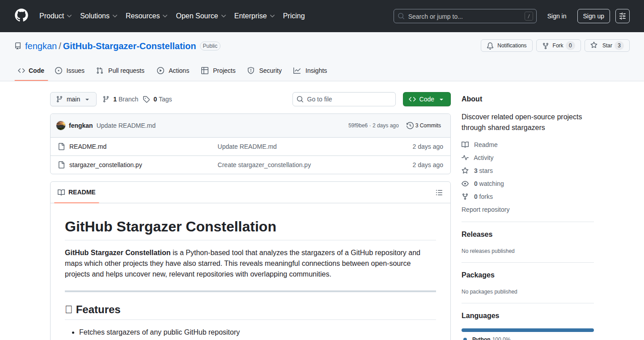Viewport: 644px width, 340px height.
Task: Click the Activity link in About
Action: point(483,158)
